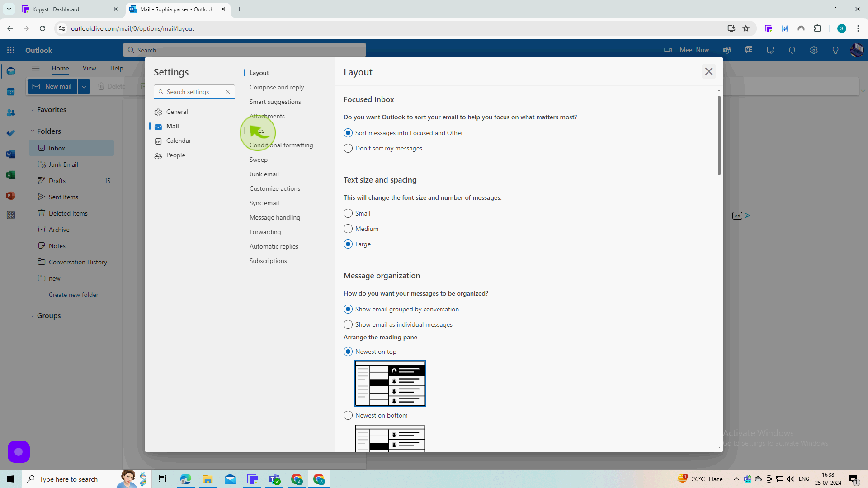Open Windows Start menu

(x=11, y=479)
